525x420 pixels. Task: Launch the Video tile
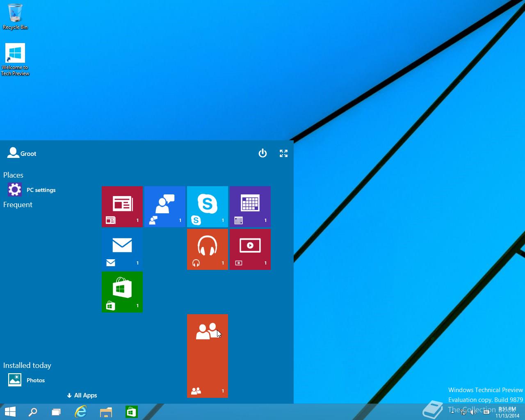(250, 249)
